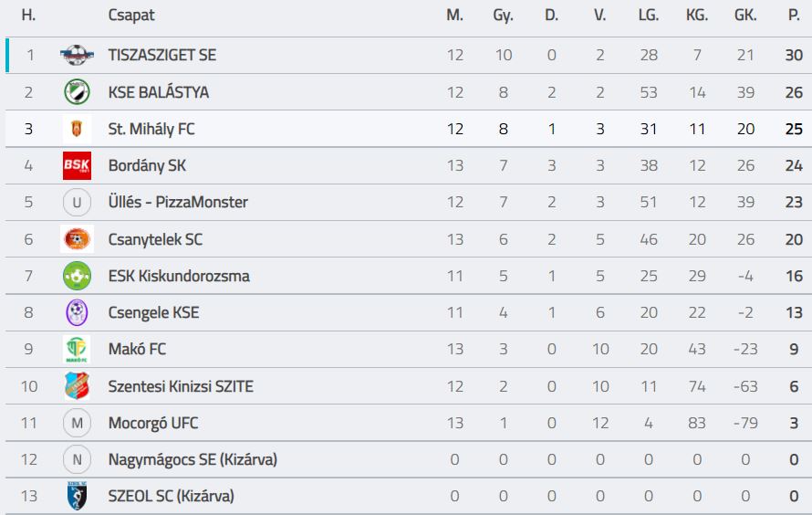This screenshot has width=812, height=515.
Task: Click the St. Mihály FC crest icon
Action: pyautogui.click(x=77, y=129)
